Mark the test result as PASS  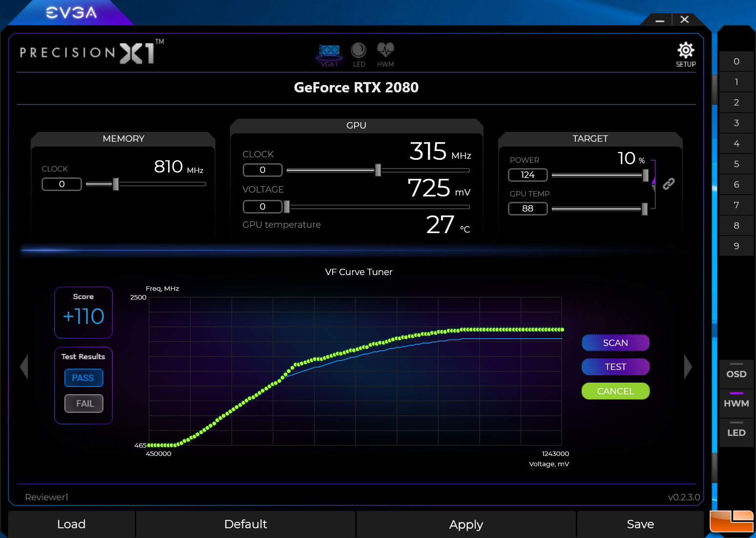coord(84,378)
